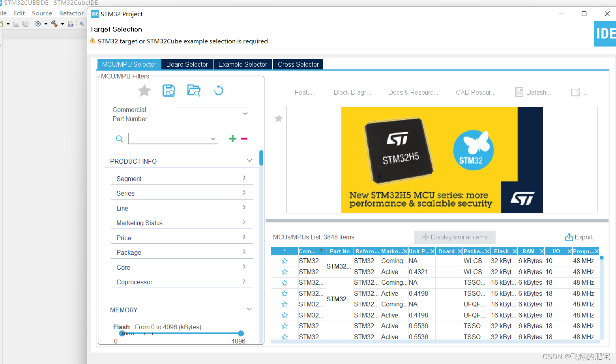This screenshot has width=616, height=364.
Task: Load a saved MCU search from folder icon
Action: click(194, 91)
